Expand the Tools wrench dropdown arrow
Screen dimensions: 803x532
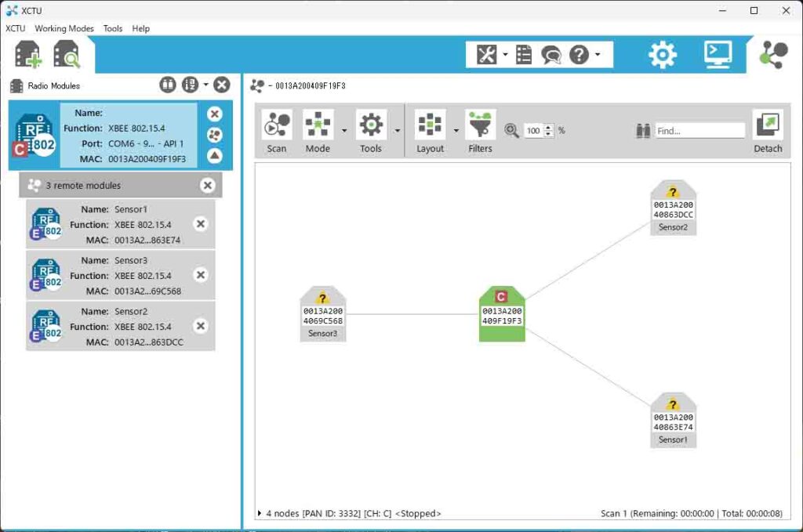(505, 54)
